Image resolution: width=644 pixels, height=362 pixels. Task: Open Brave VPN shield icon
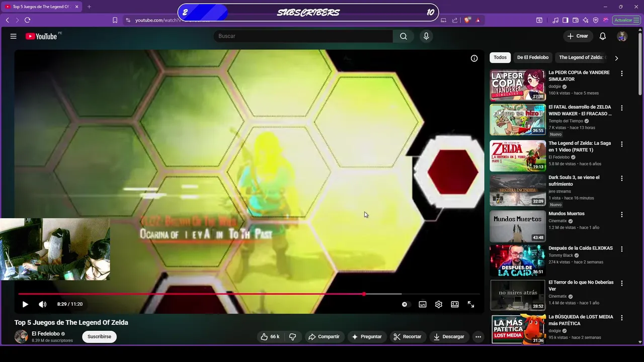point(596,20)
